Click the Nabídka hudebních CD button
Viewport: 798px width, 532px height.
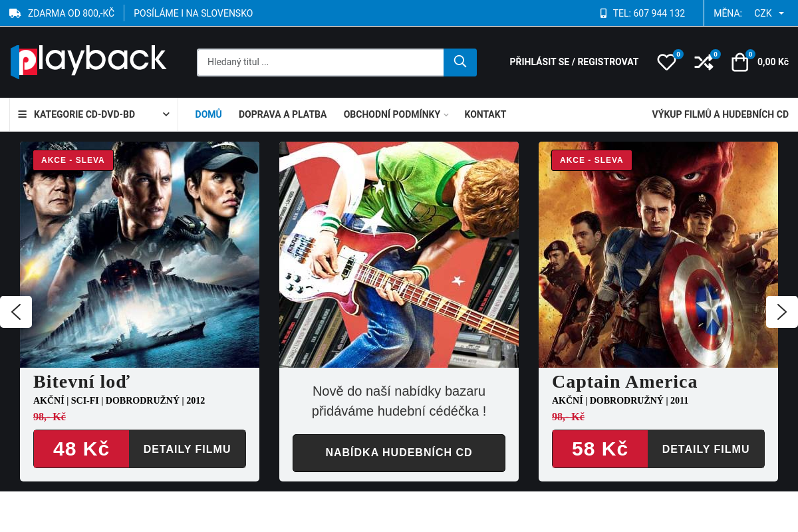coord(399,453)
